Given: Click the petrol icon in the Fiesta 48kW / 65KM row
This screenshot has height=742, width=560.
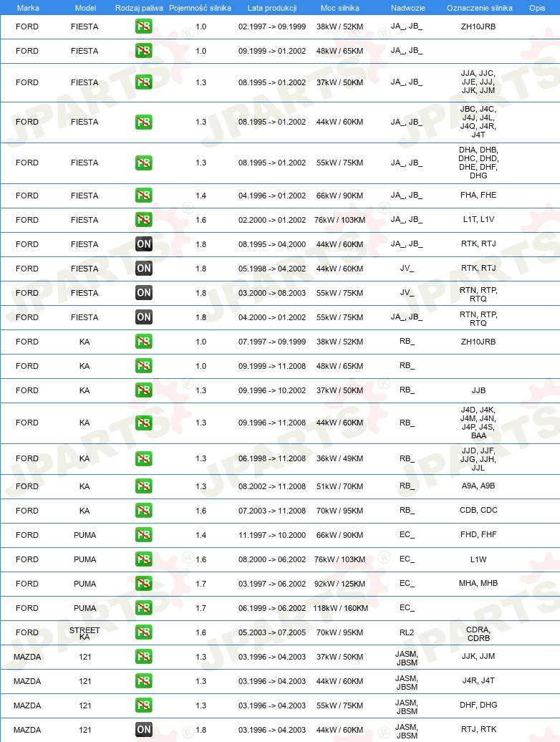Looking at the screenshot, I should tap(144, 51).
